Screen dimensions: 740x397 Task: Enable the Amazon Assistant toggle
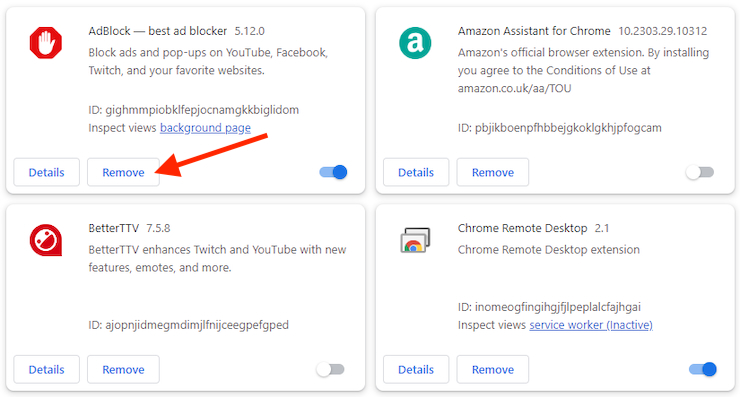pos(700,172)
